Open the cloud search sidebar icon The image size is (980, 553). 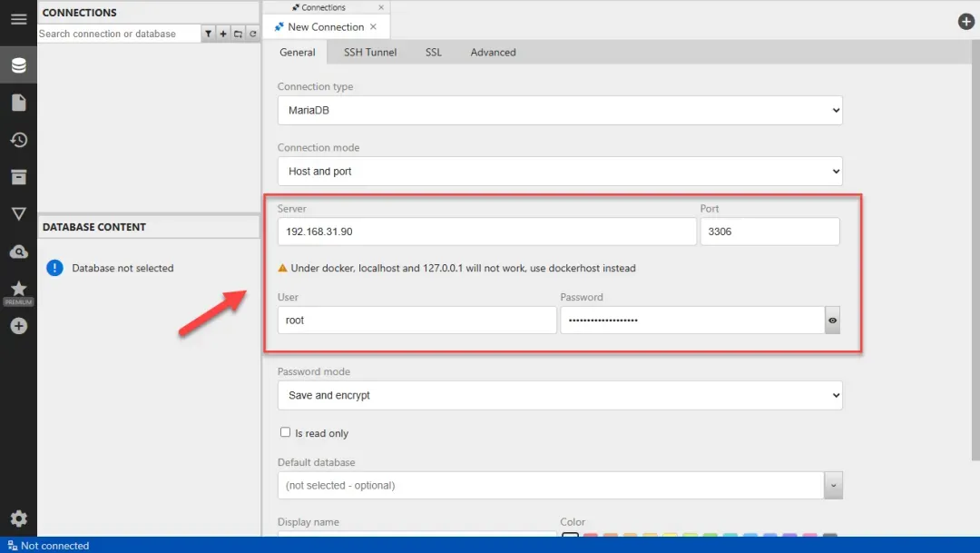click(19, 252)
